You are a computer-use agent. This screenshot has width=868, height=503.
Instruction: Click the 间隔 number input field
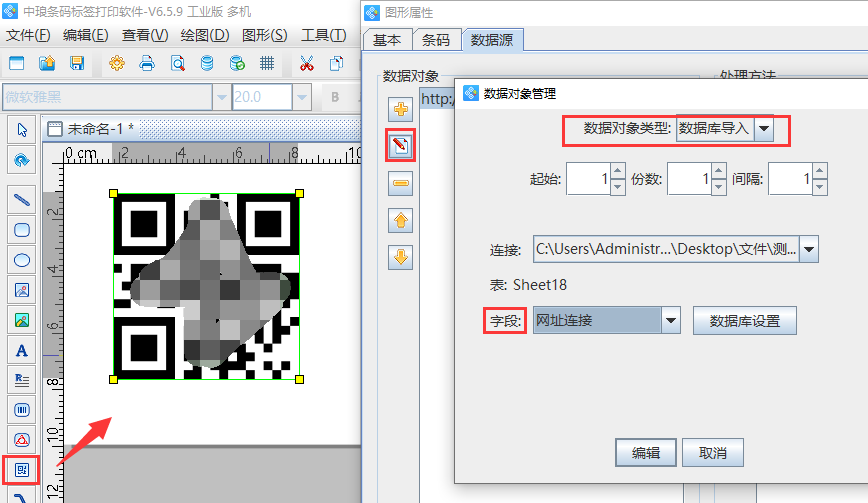(790, 179)
